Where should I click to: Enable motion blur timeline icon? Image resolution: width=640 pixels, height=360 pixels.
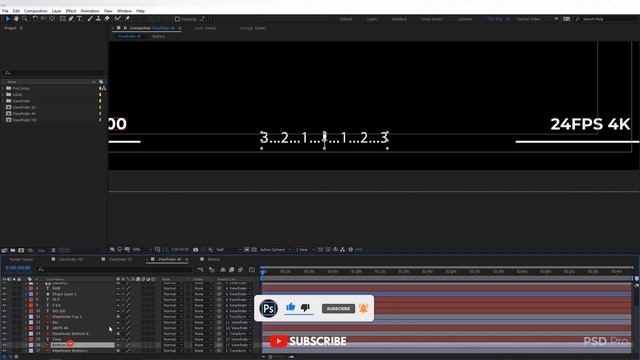pyautogui.click(x=240, y=269)
